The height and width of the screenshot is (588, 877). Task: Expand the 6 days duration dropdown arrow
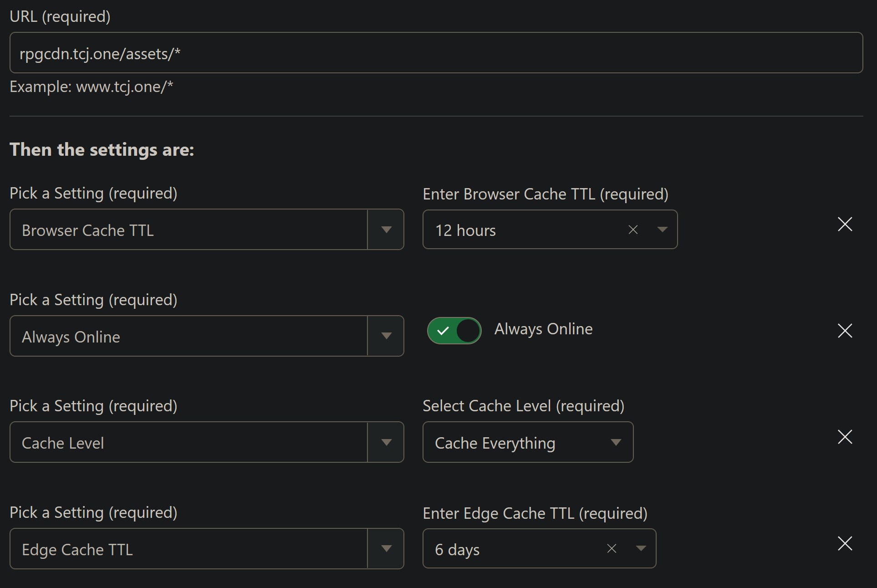tap(641, 549)
